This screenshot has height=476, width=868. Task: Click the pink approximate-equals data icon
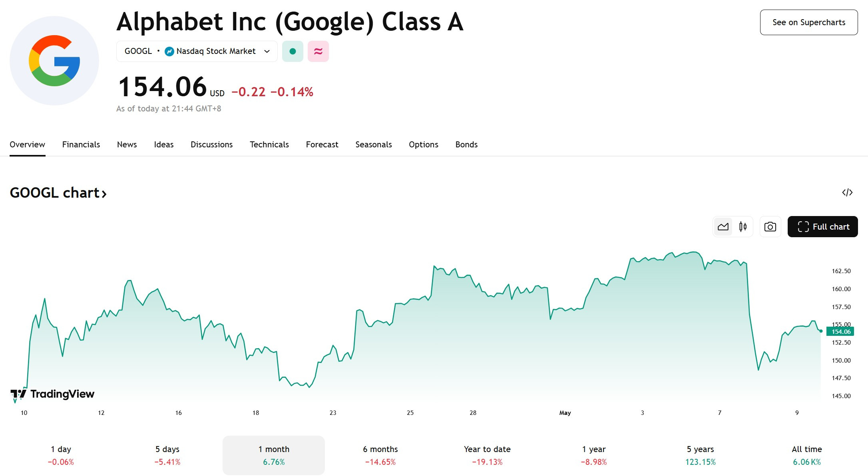coord(318,51)
